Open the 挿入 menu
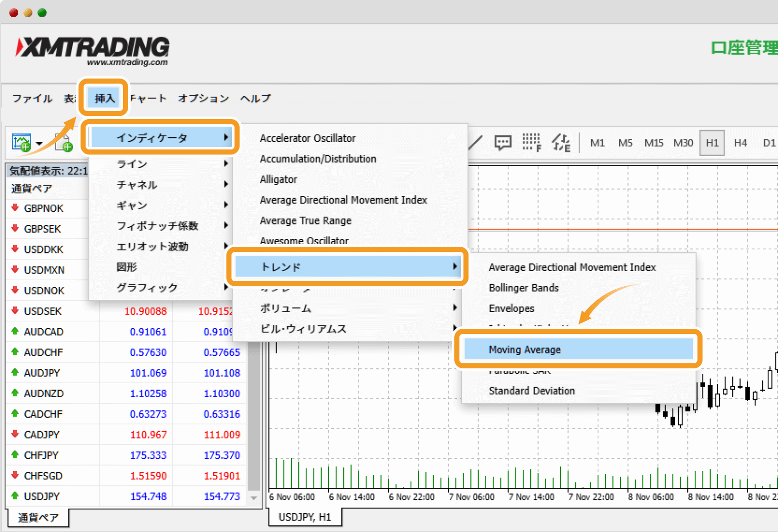 (104, 98)
